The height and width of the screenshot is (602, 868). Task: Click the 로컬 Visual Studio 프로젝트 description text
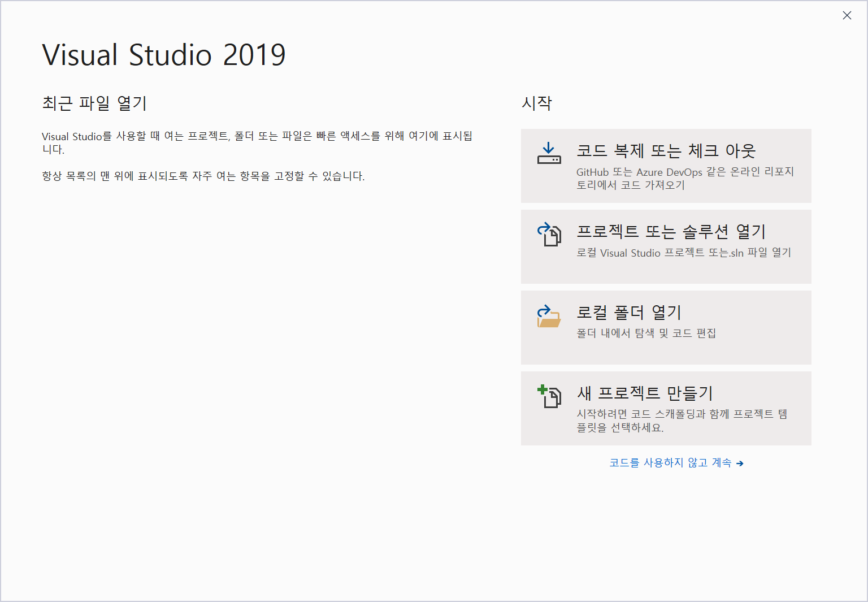tap(684, 253)
